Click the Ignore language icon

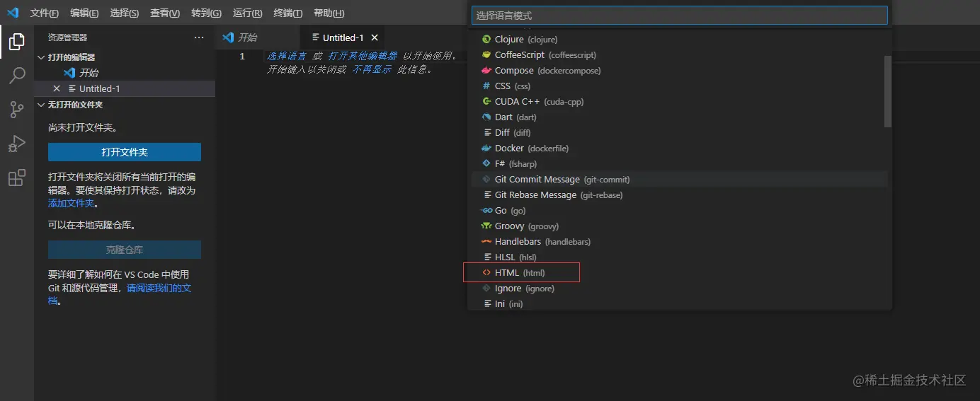pos(486,289)
